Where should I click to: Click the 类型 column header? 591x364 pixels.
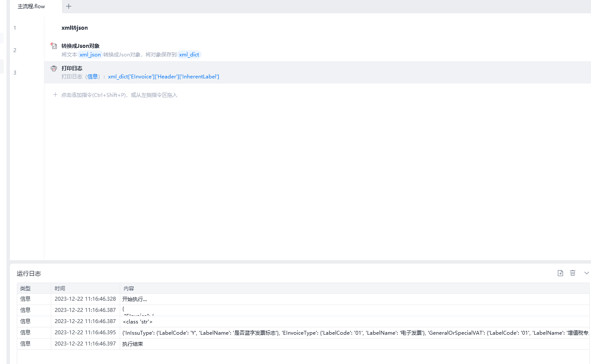[x=25, y=289]
